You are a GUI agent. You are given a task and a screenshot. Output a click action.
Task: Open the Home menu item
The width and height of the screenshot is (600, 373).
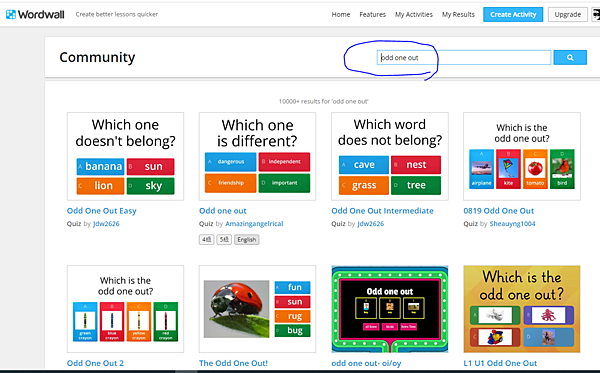click(x=341, y=15)
